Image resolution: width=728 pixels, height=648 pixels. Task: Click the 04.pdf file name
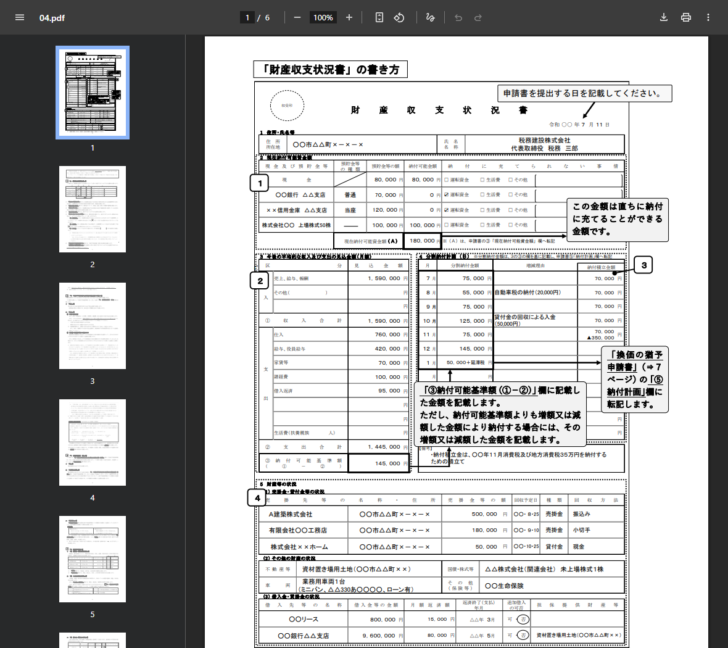coord(52,18)
